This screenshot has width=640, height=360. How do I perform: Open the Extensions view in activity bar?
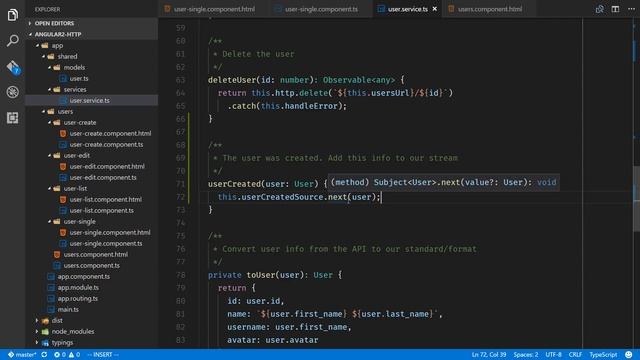click(13, 118)
